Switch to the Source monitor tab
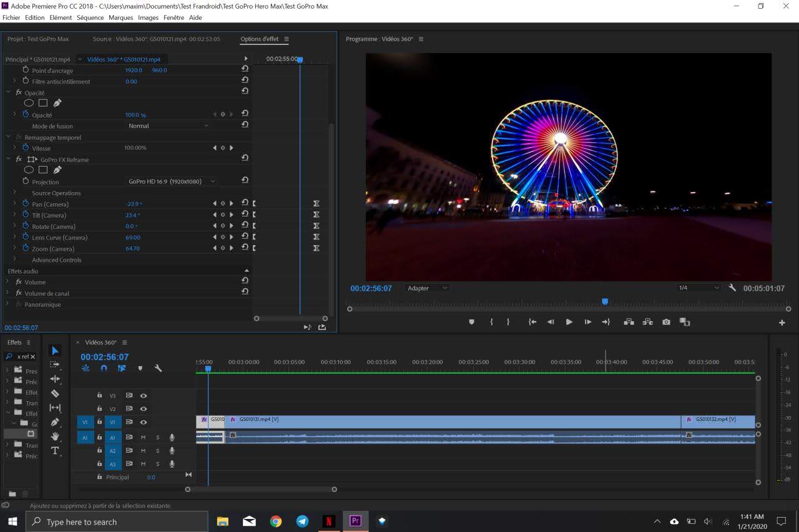The width and height of the screenshot is (799, 532). pos(156,39)
